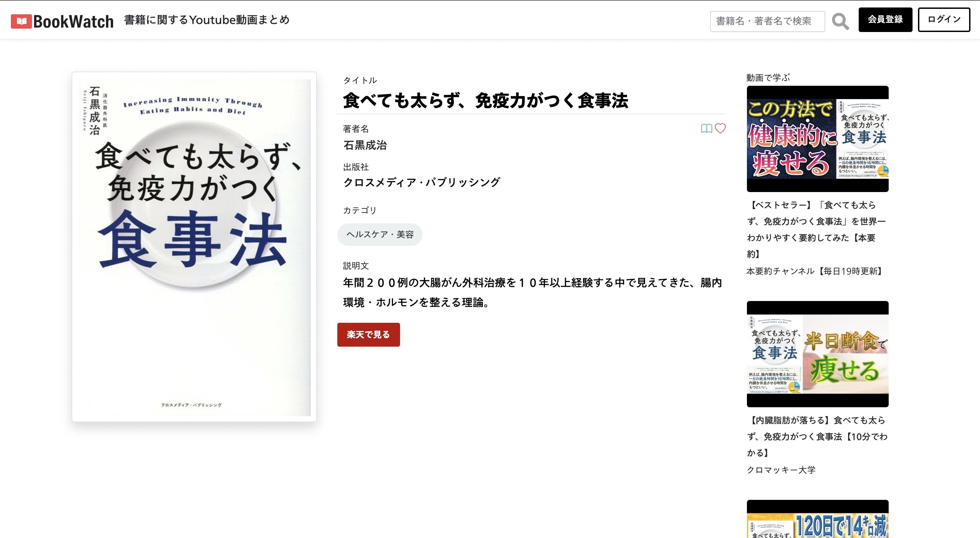Click the ログイン button

coord(944,19)
